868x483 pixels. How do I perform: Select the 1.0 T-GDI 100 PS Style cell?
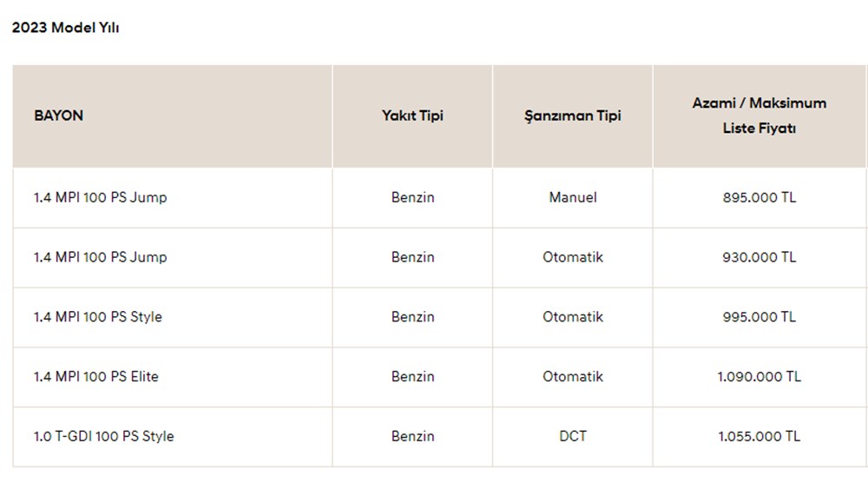pyautogui.click(x=104, y=436)
